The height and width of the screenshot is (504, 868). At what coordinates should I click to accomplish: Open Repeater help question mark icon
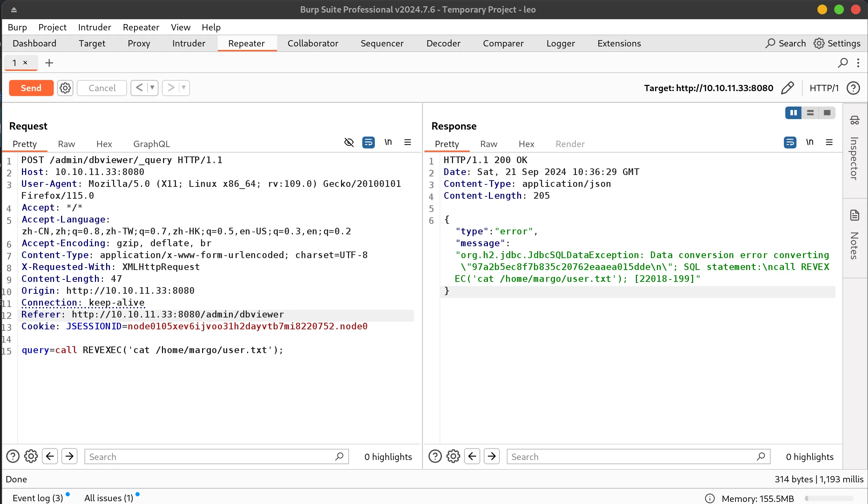tap(853, 88)
